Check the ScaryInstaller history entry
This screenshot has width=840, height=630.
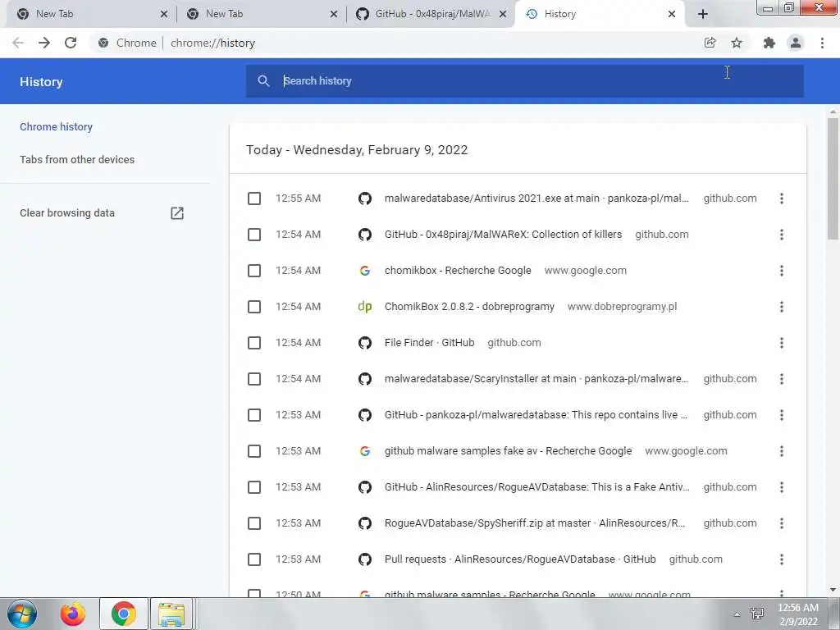click(x=254, y=379)
